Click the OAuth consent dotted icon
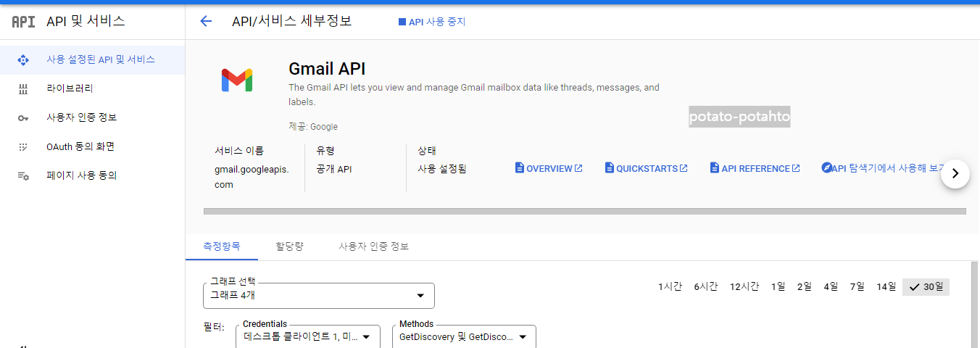The image size is (980, 348). point(22,146)
